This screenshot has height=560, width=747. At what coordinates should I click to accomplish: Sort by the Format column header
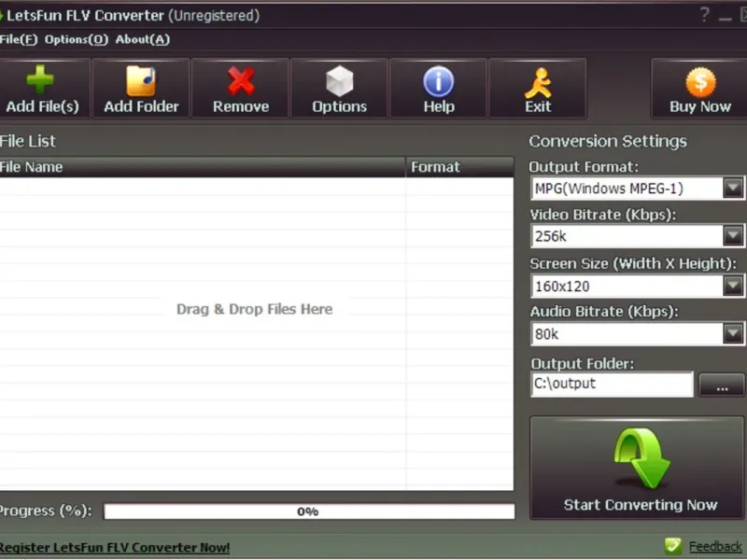tap(459, 167)
